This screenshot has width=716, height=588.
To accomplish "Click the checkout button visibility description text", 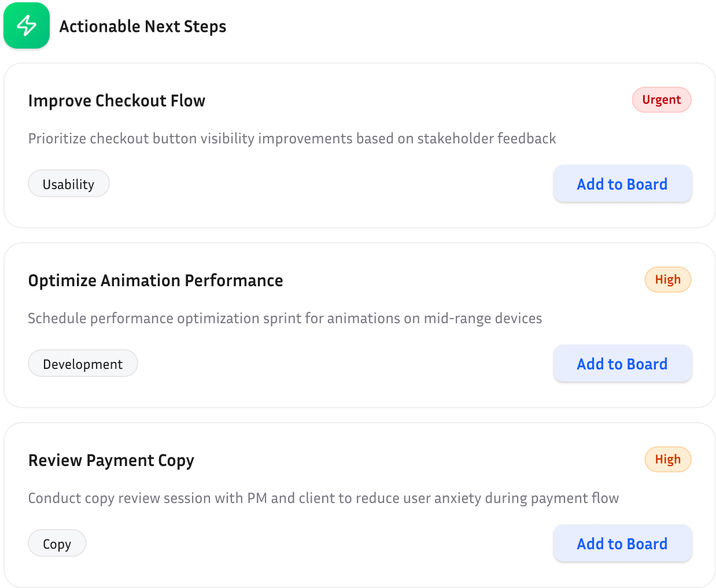I will point(292,139).
